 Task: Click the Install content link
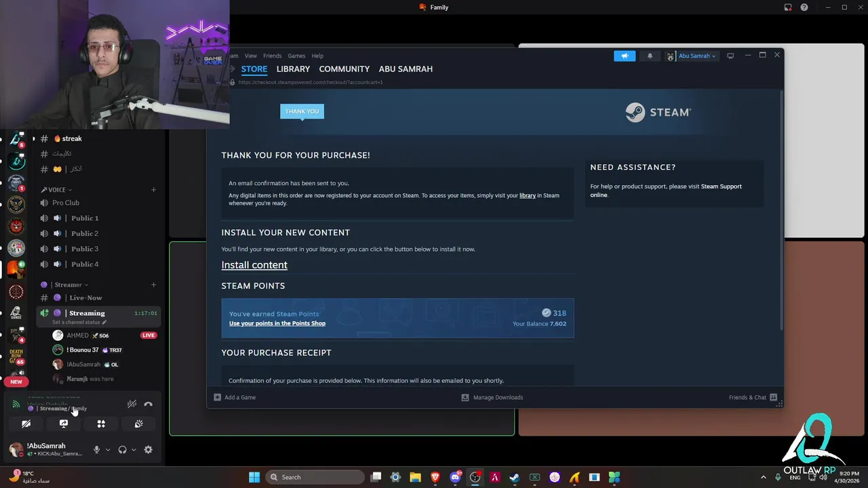pyautogui.click(x=254, y=265)
